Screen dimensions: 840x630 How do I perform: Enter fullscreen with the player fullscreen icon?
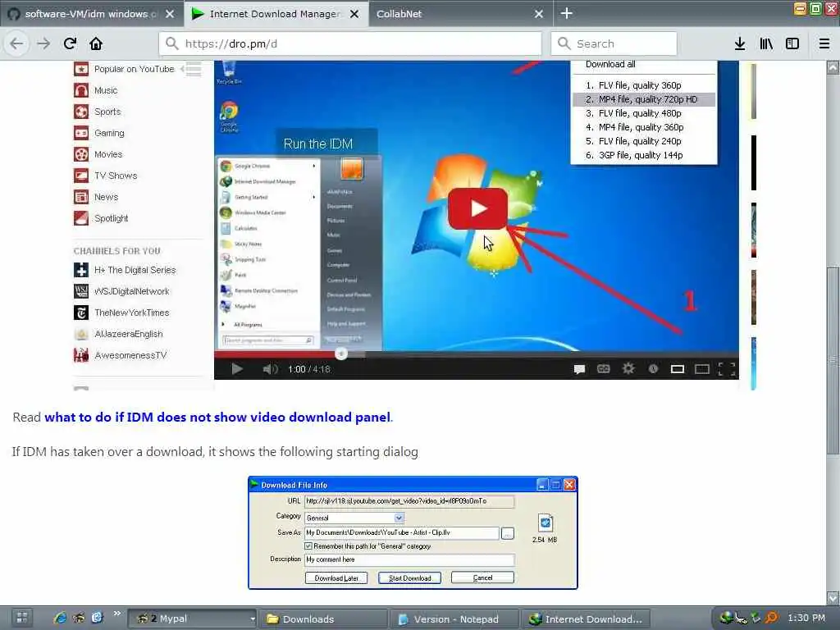[727, 368]
